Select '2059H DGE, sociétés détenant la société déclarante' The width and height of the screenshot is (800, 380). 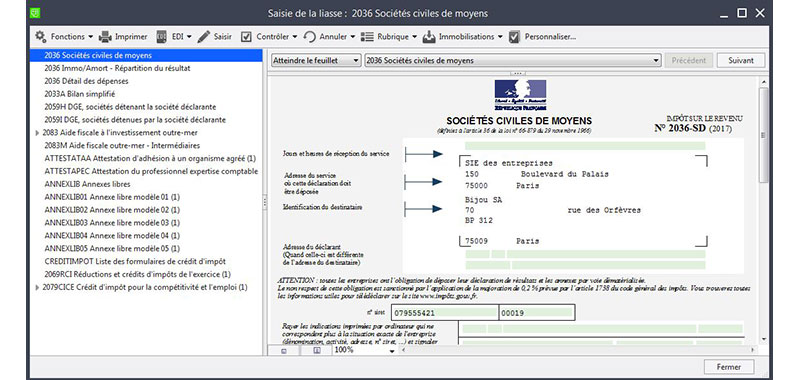pos(146,107)
